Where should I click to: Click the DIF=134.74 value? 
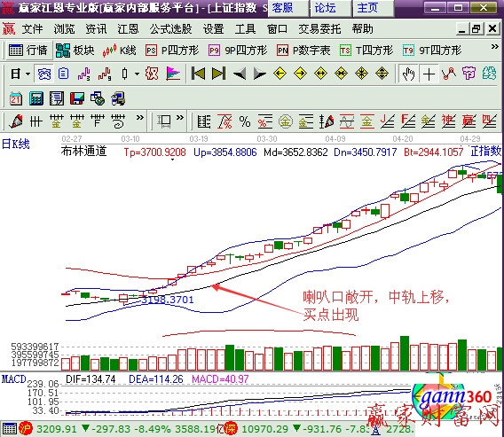91,379
